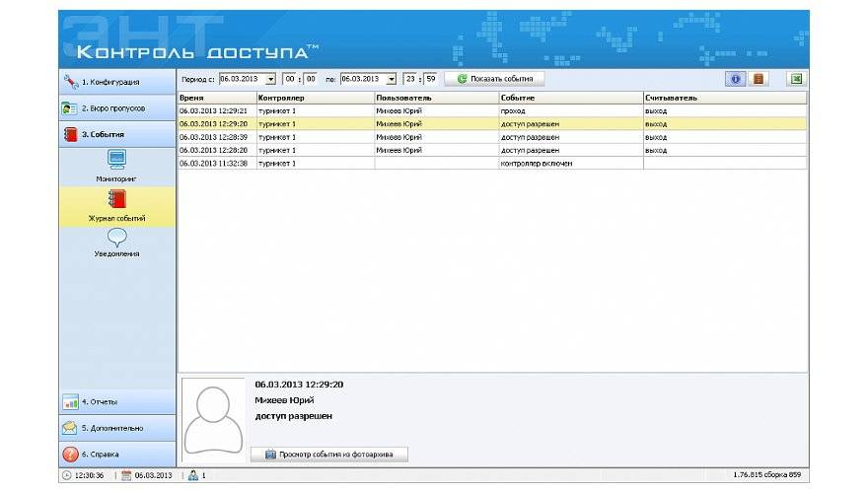
Task: Open the Мониторинг monitor icon
Action: [x=116, y=160]
